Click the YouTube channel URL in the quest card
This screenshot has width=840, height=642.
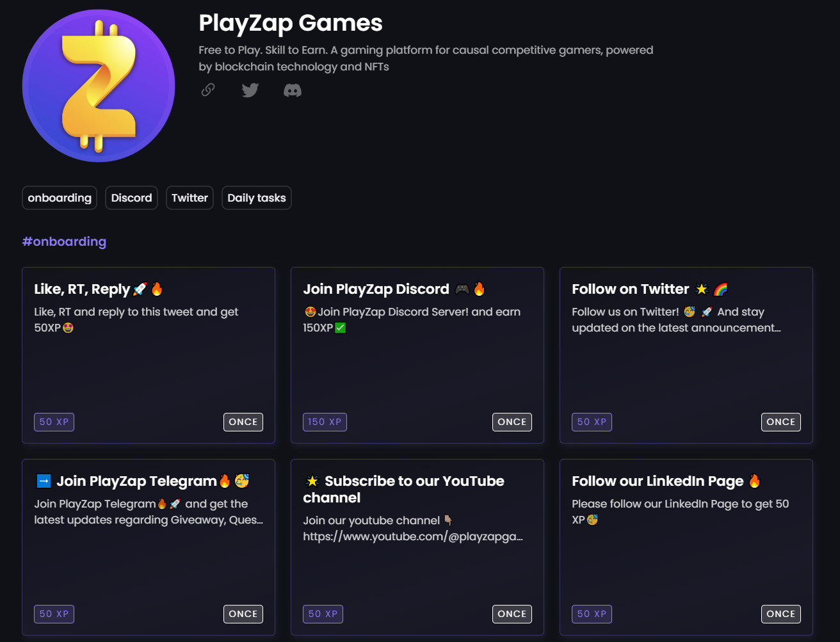click(x=412, y=536)
